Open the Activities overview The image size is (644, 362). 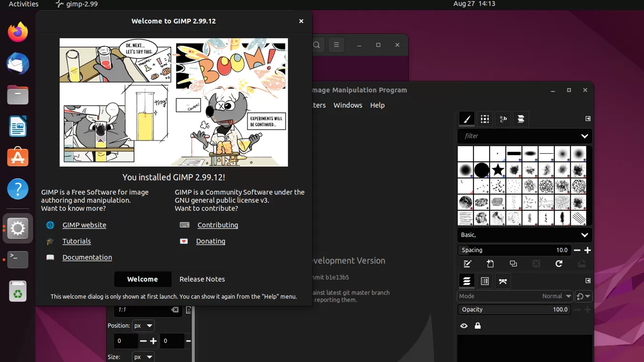[24, 4]
